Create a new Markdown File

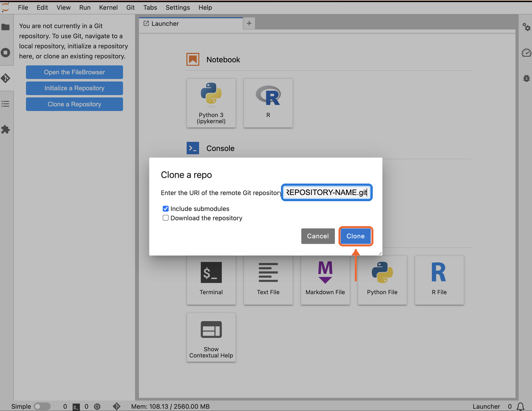point(325,280)
